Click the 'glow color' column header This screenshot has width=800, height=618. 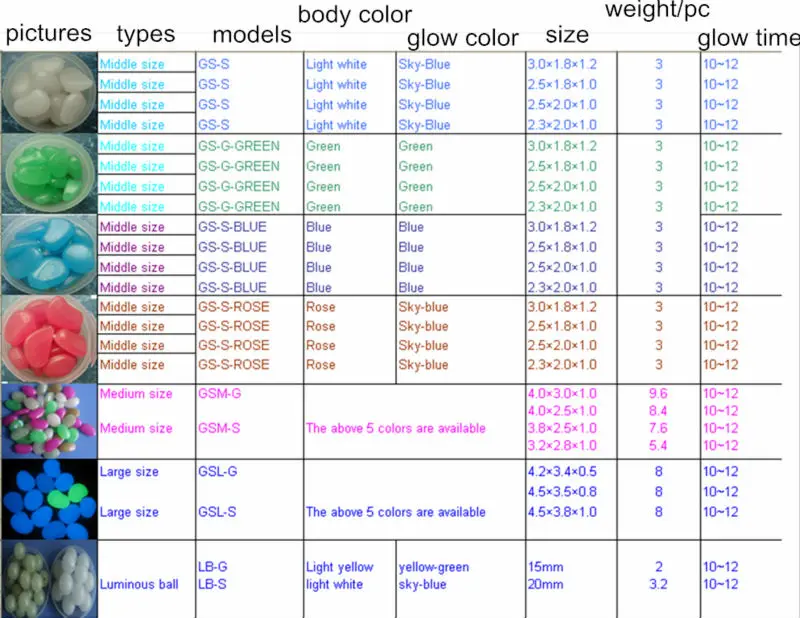(462, 39)
